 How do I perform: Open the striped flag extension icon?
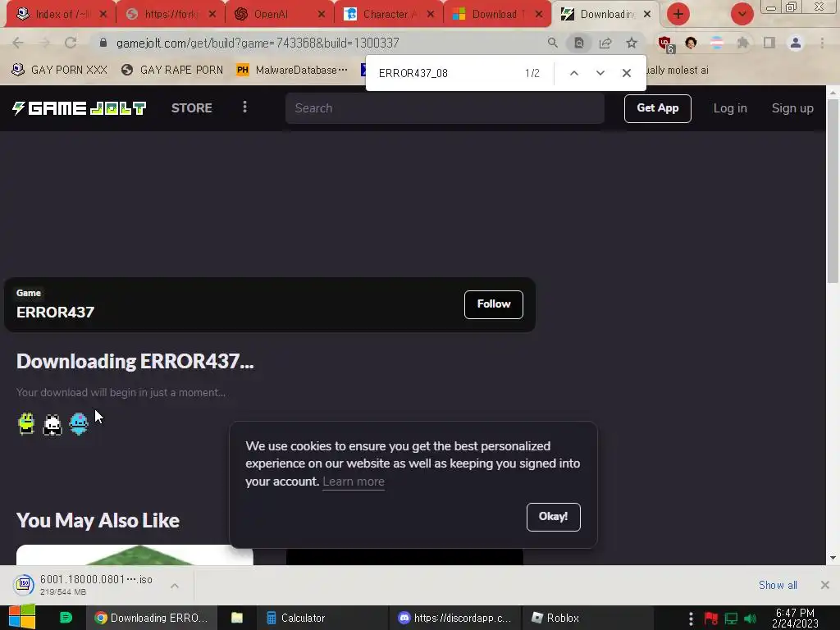(717, 43)
